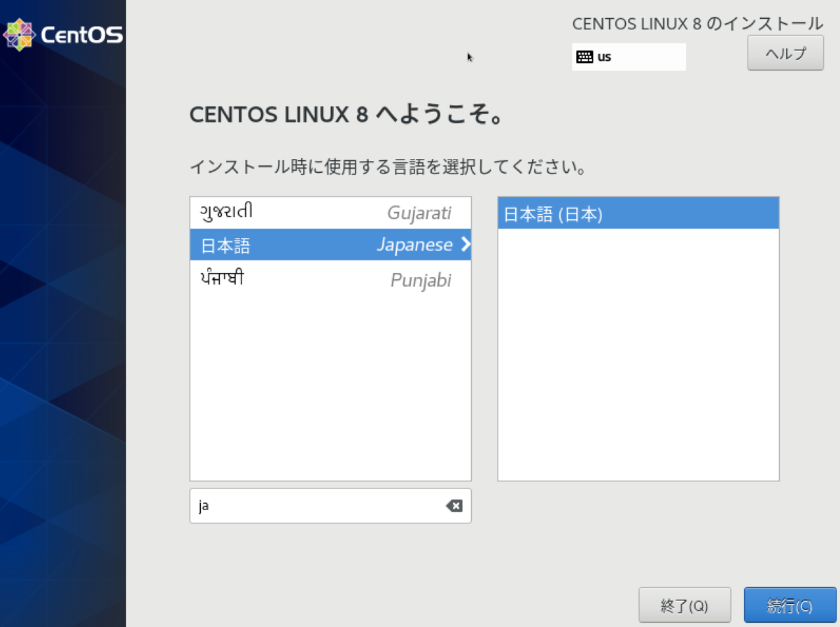Click the us label in the keyboard indicator
The image size is (840, 627).
pos(603,57)
